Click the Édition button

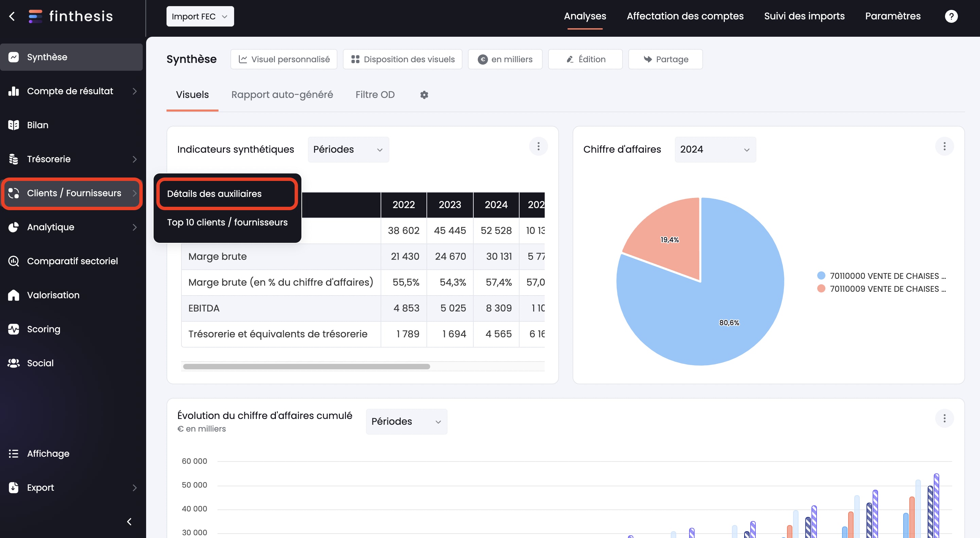(585, 60)
